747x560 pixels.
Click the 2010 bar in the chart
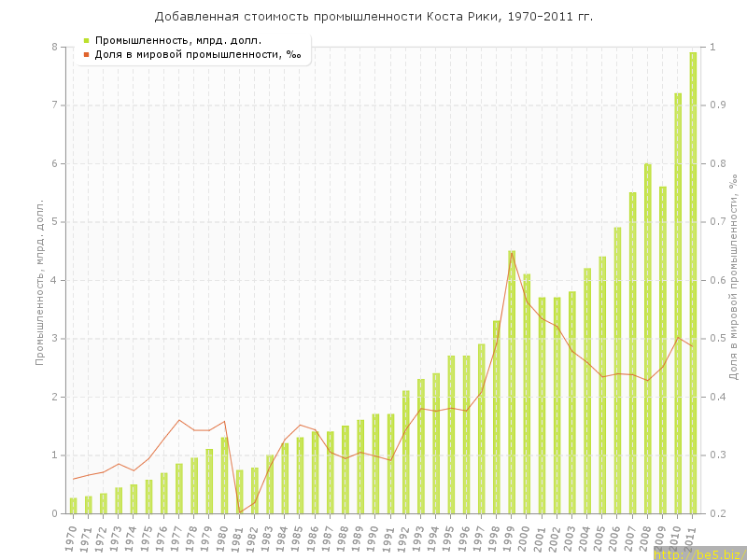(678, 303)
